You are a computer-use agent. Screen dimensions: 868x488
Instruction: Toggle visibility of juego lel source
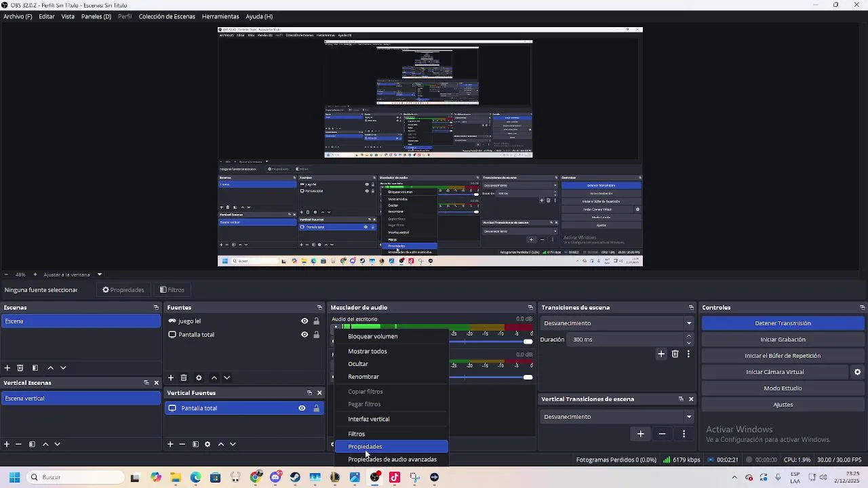click(x=304, y=321)
